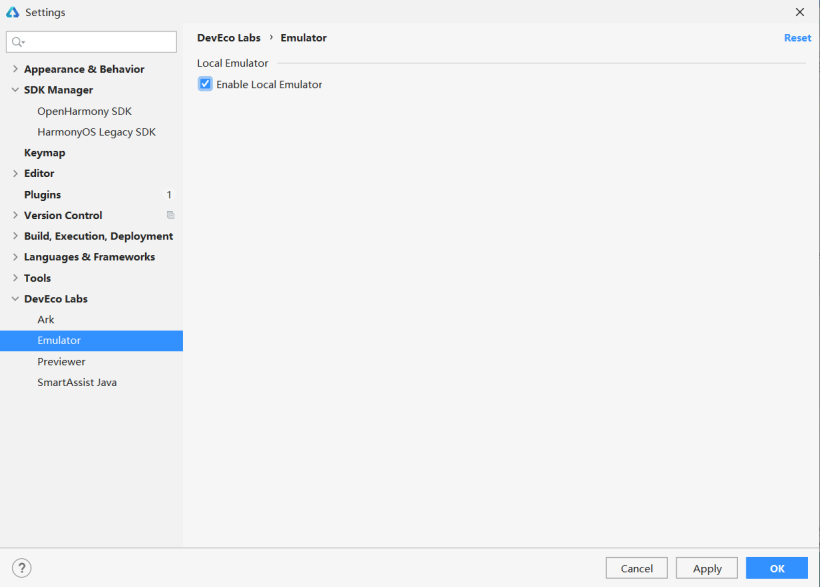Expand Appearance & Behavior section
The height and width of the screenshot is (587, 820).
click(15, 69)
